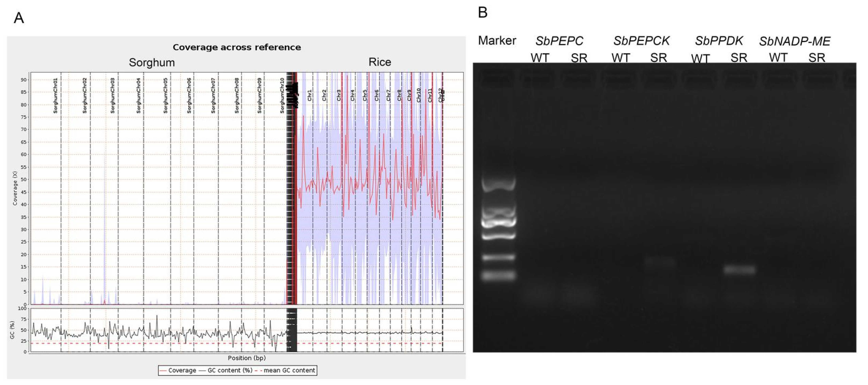This screenshot has height=385, width=868.
Task: Click the SbPEPCK gene label
Action: pyautogui.click(x=641, y=41)
